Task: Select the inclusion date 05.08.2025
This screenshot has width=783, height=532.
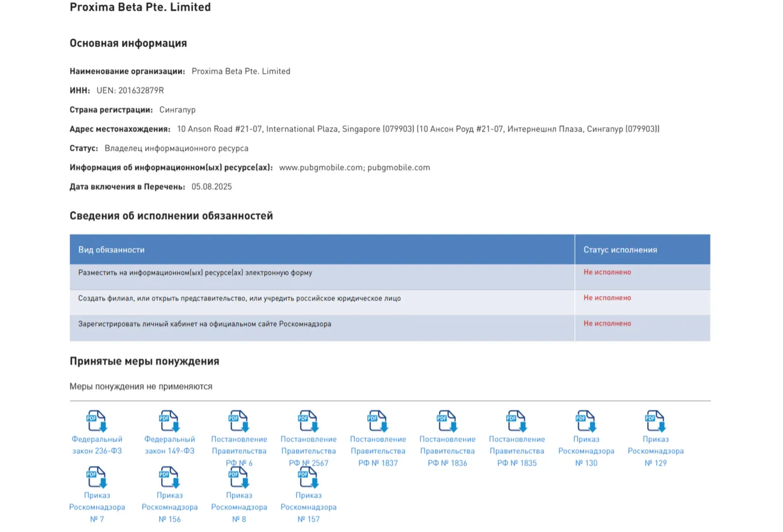Action: [212, 187]
